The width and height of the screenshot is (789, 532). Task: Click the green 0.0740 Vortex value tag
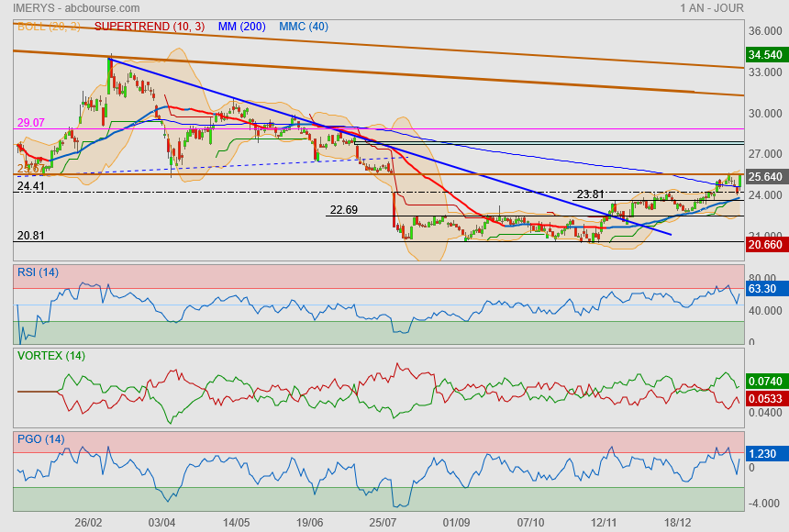[766, 381]
